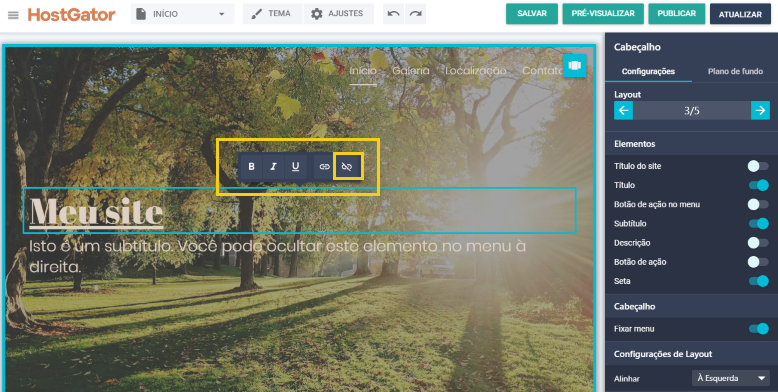Insert a link using the link icon
This screenshot has height=392, width=778.
(x=324, y=167)
